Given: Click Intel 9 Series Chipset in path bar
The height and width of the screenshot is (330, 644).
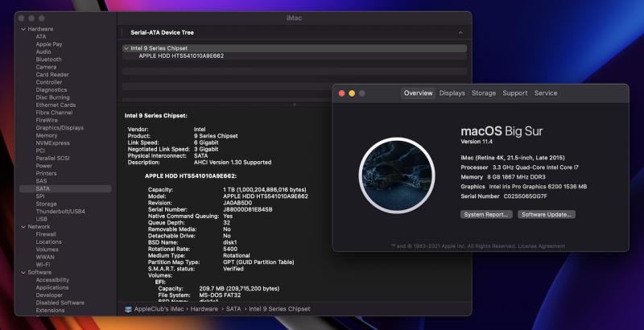Looking at the screenshot, I should click(x=279, y=309).
